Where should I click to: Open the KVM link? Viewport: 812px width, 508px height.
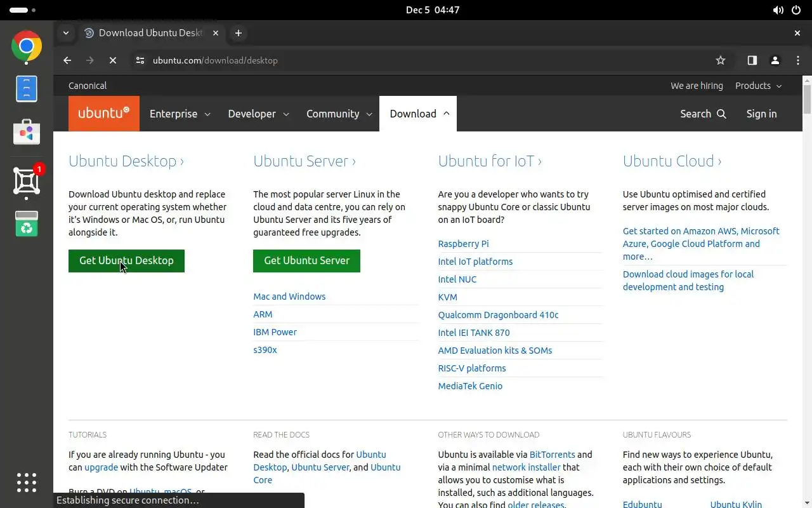[x=447, y=297]
